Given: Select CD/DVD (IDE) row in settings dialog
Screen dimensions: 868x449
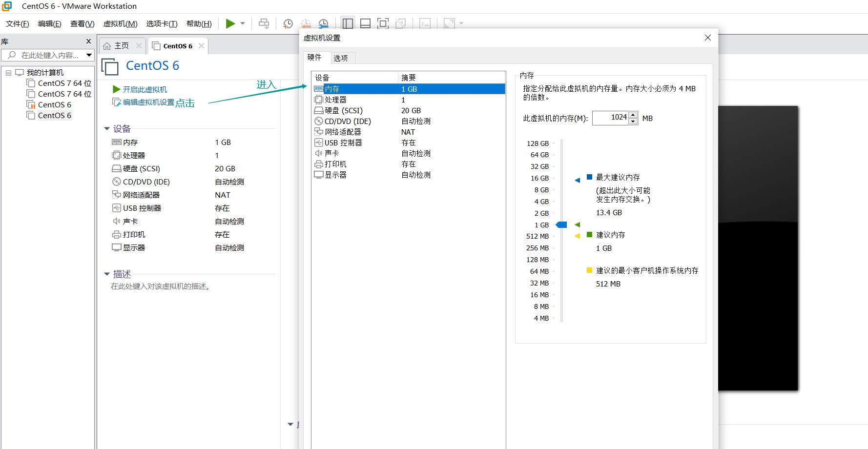Looking at the screenshot, I should pyautogui.click(x=409, y=122).
